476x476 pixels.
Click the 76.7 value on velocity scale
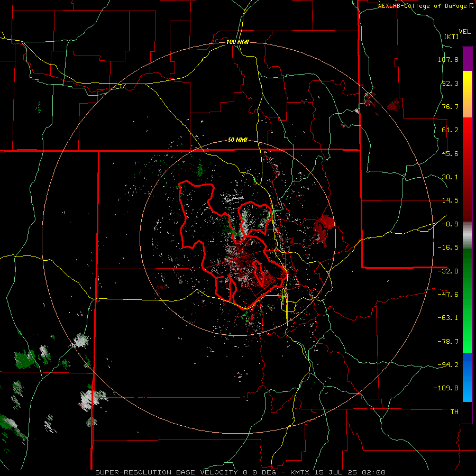pyautogui.click(x=450, y=106)
